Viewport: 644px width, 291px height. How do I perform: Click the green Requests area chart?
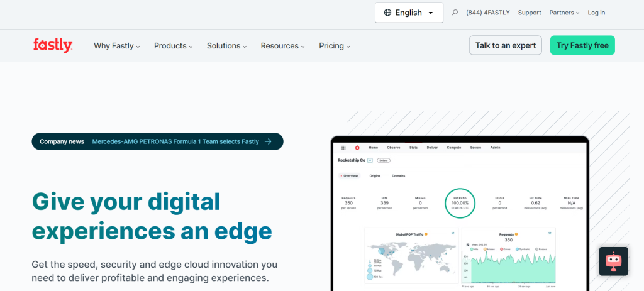513,268
